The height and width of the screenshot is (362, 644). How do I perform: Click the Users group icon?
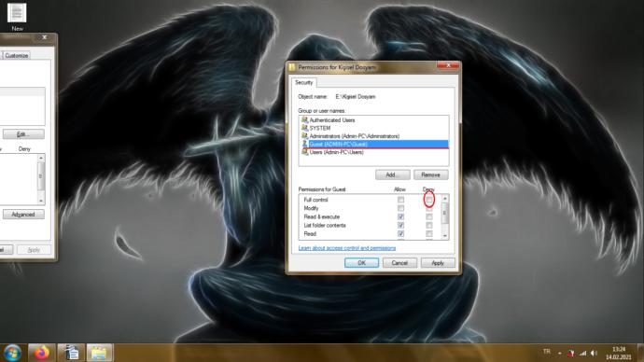[304, 152]
